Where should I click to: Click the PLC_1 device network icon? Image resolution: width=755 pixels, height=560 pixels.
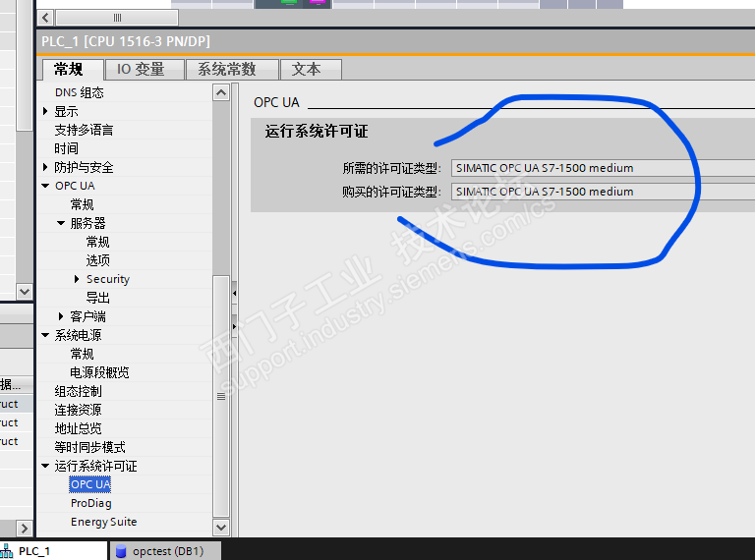tap(7, 551)
